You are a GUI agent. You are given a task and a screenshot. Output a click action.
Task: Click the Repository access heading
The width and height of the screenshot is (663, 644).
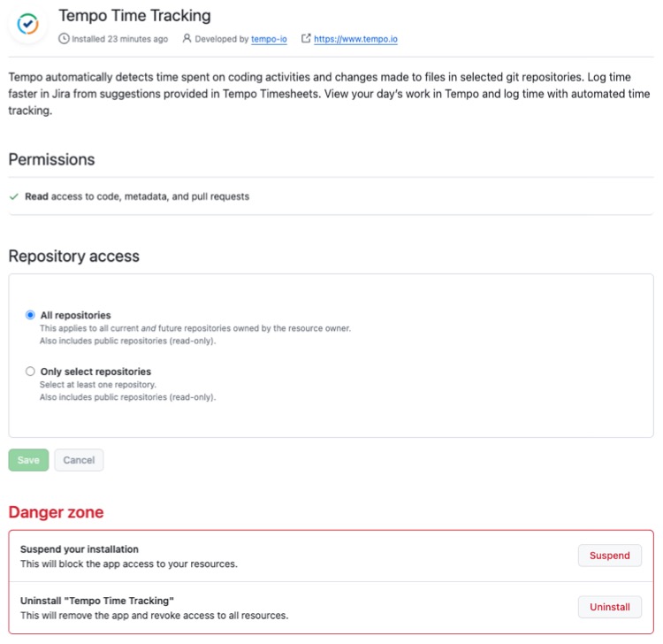pyautogui.click(x=73, y=256)
